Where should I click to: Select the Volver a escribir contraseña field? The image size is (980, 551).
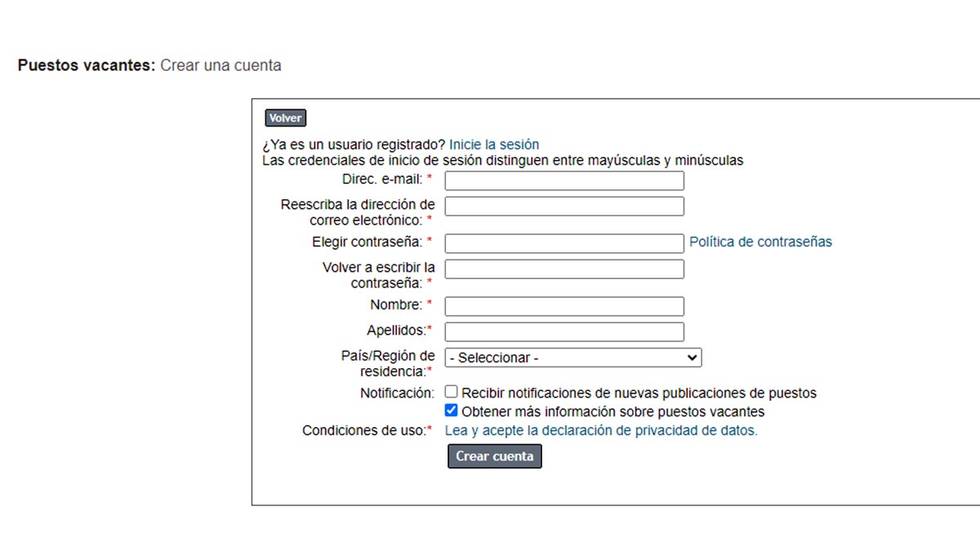tap(563, 269)
